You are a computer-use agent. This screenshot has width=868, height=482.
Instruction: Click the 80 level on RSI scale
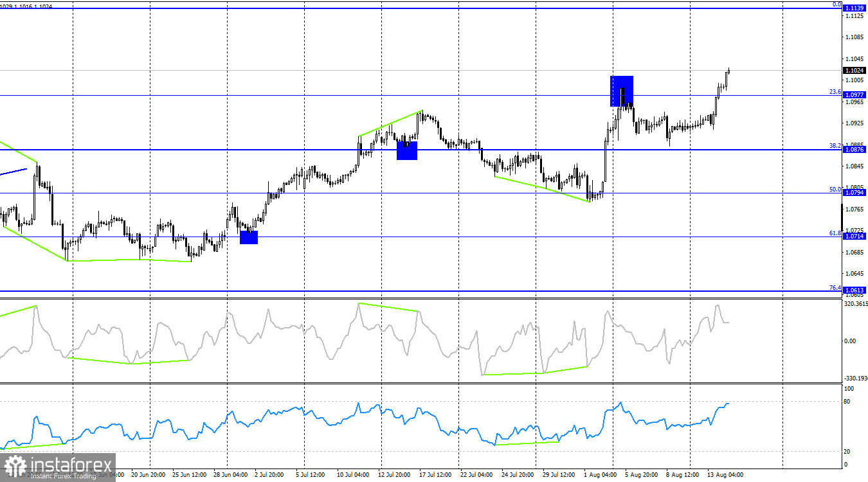click(847, 402)
